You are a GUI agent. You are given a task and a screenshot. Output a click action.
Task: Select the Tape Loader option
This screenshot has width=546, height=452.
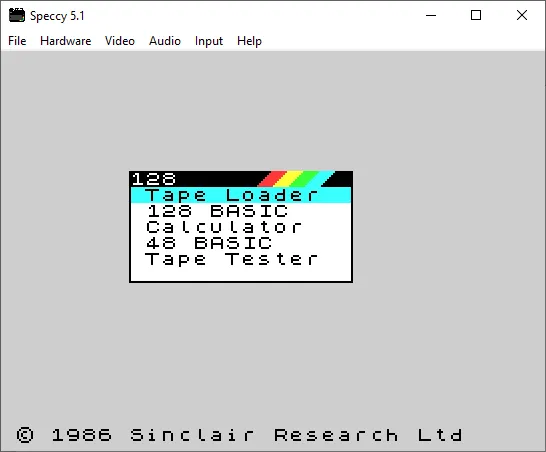click(x=241, y=195)
